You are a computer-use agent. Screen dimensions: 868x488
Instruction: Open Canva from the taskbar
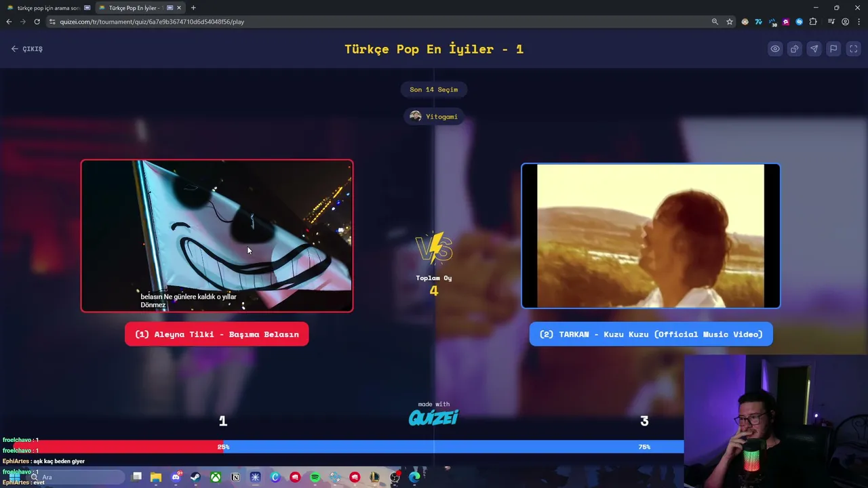tap(275, 477)
